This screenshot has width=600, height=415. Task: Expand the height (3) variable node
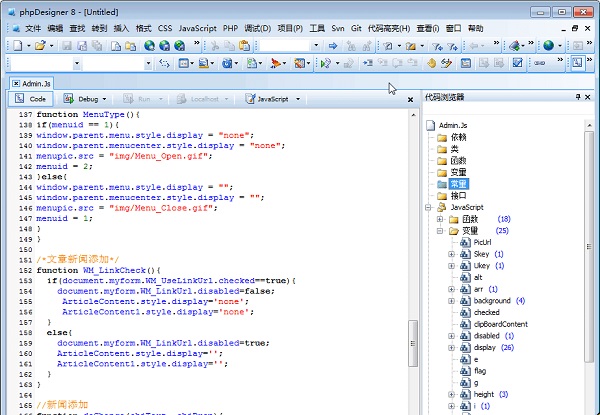tap(452, 394)
